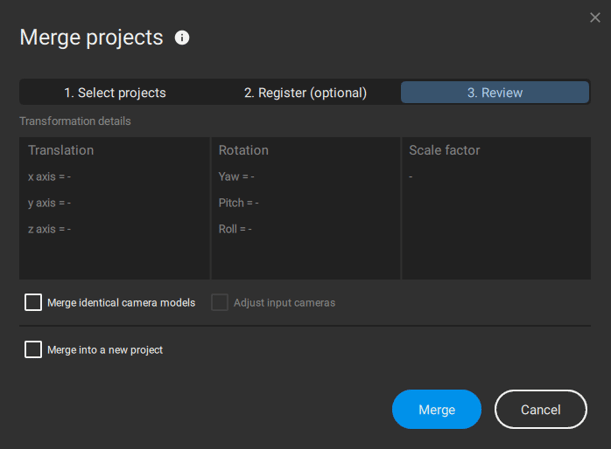Click the Translation panel heading

point(61,150)
